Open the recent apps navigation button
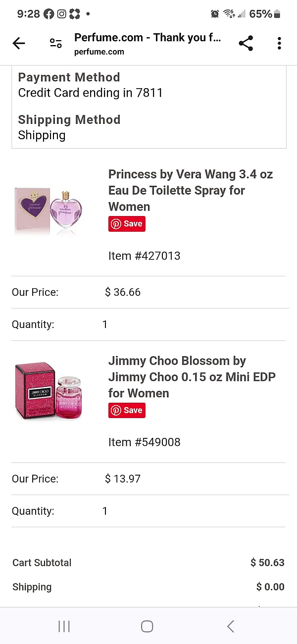Image resolution: width=297 pixels, height=644 pixels. tap(64, 626)
